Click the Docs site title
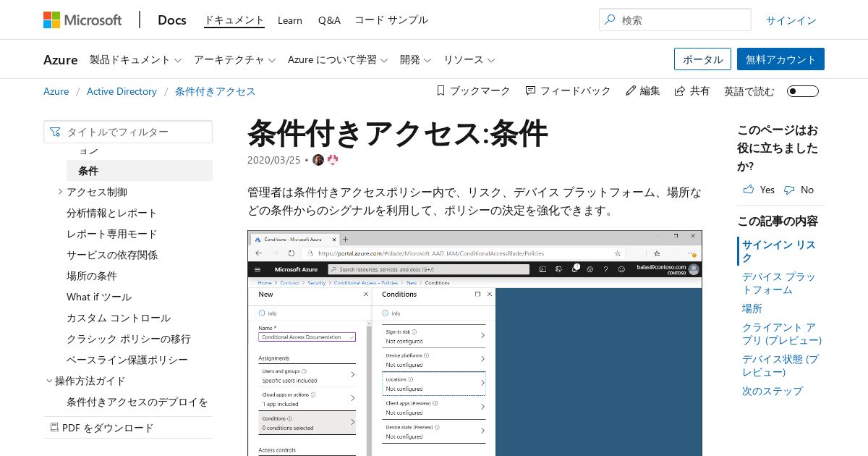 (172, 20)
